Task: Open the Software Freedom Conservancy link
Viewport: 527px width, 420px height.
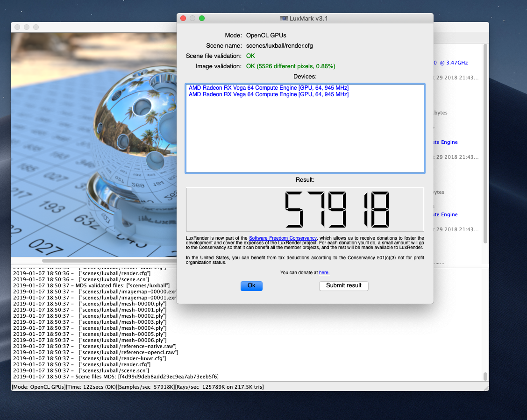Action: click(x=283, y=238)
